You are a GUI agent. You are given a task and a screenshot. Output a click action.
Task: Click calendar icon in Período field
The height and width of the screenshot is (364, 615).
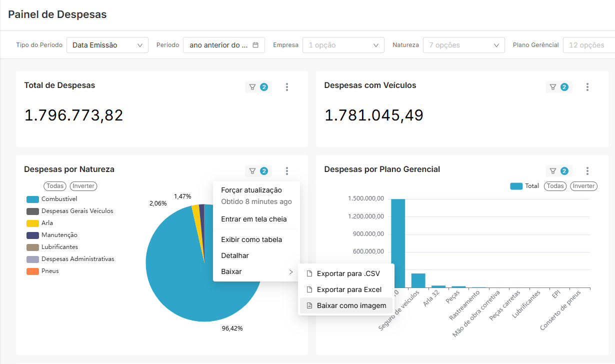tap(255, 45)
